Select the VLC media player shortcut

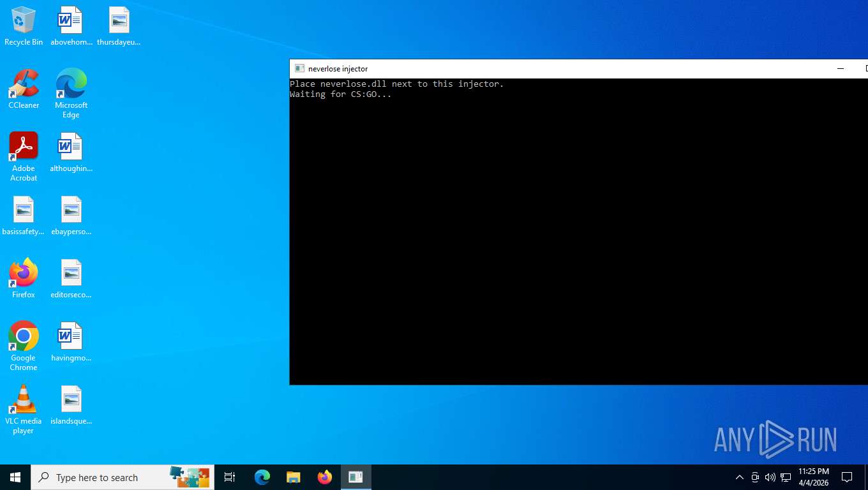(x=24, y=410)
